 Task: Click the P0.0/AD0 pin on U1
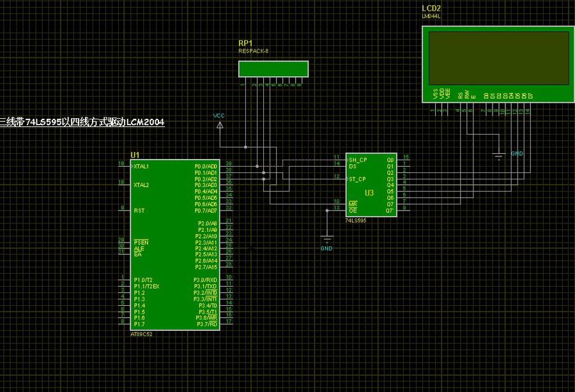(x=206, y=166)
